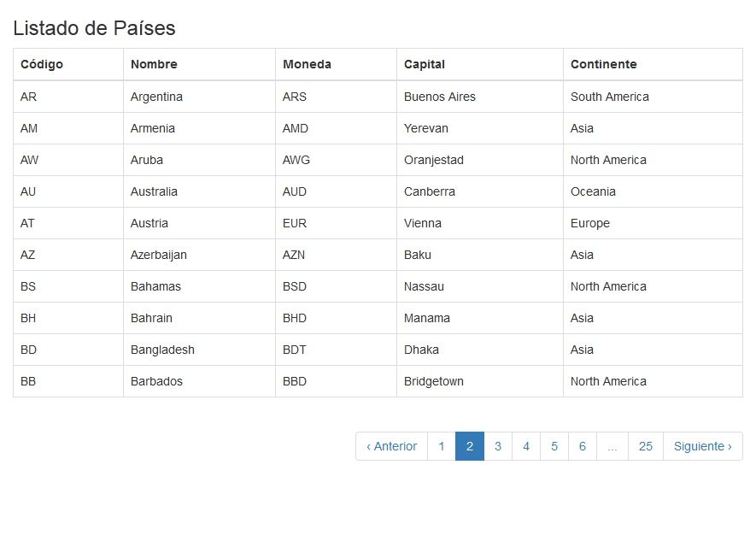Open page 6 in the pager
This screenshot has height=547, width=756.
tap(583, 446)
